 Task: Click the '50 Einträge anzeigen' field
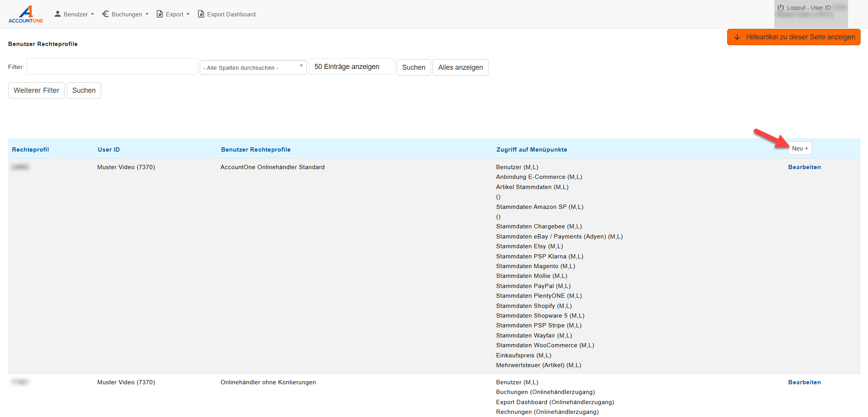coord(352,67)
